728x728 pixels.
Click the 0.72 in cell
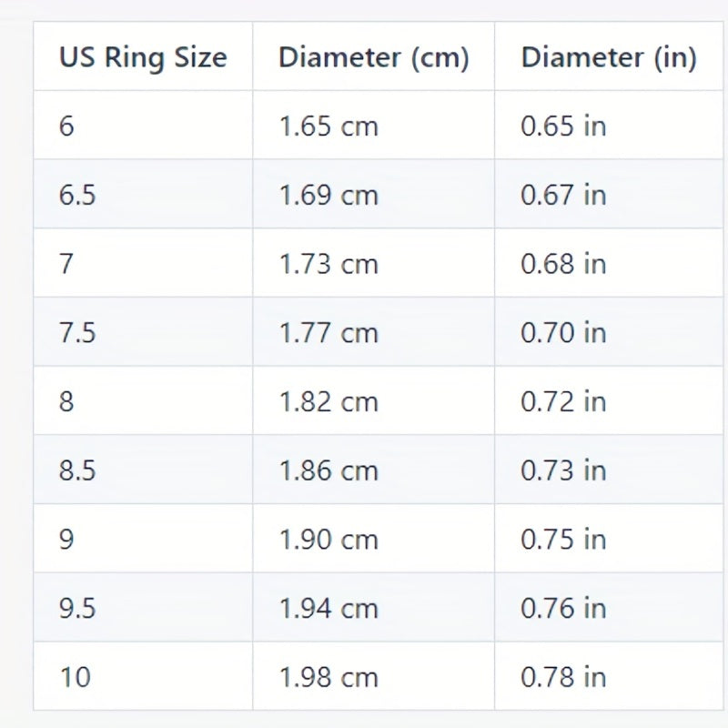pyautogui.click(x=609, y=400)
